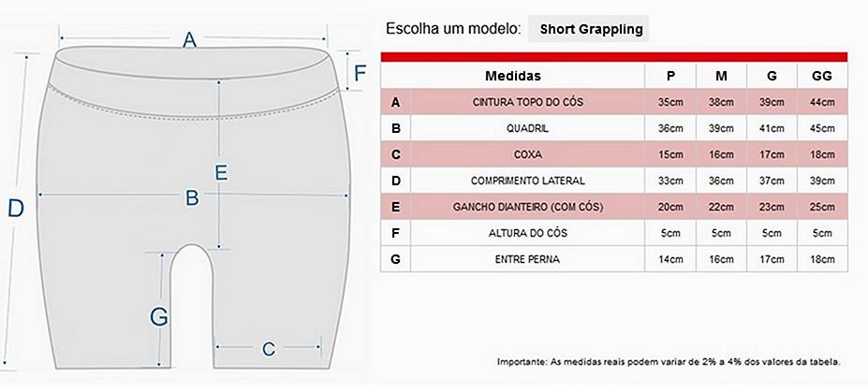
Task: Click the B hip label on the shorts
Action: 192,197
